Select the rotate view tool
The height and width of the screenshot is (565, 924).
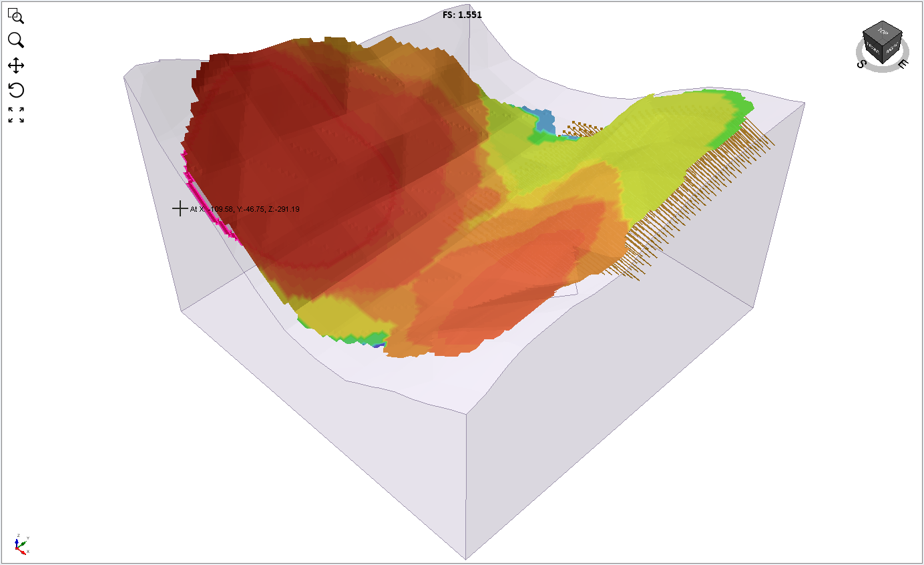tap(16, 90)
